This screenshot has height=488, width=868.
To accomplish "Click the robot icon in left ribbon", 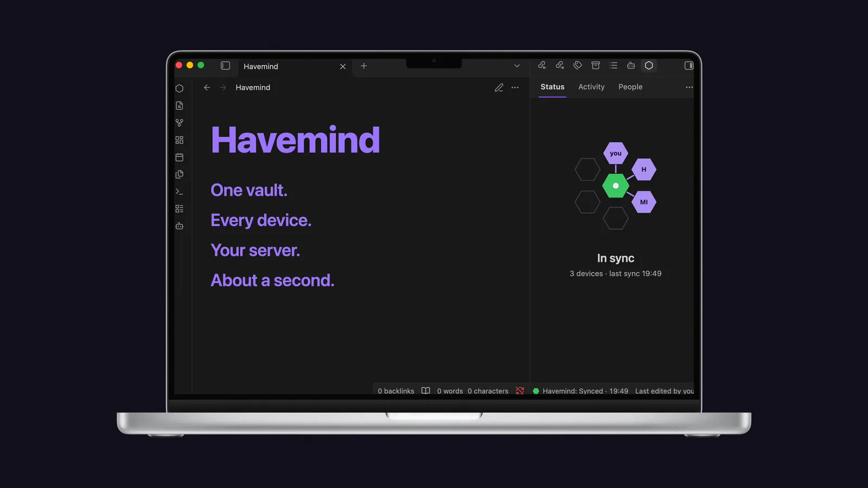I will (180, 226).
